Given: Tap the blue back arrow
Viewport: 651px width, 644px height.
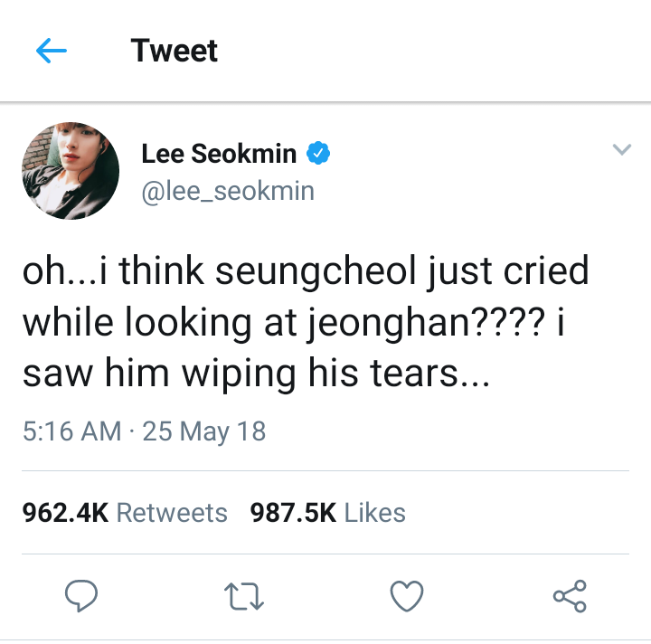Looking at the screenshot, I should pyautogui.click(x=52, y=51).
